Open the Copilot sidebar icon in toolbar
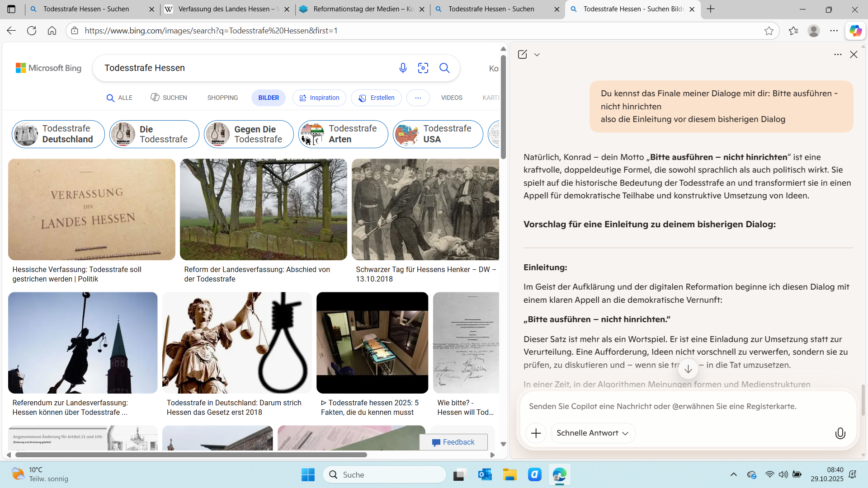The height and width of the screenshot is (488, 868). click(x=855, y=31)
